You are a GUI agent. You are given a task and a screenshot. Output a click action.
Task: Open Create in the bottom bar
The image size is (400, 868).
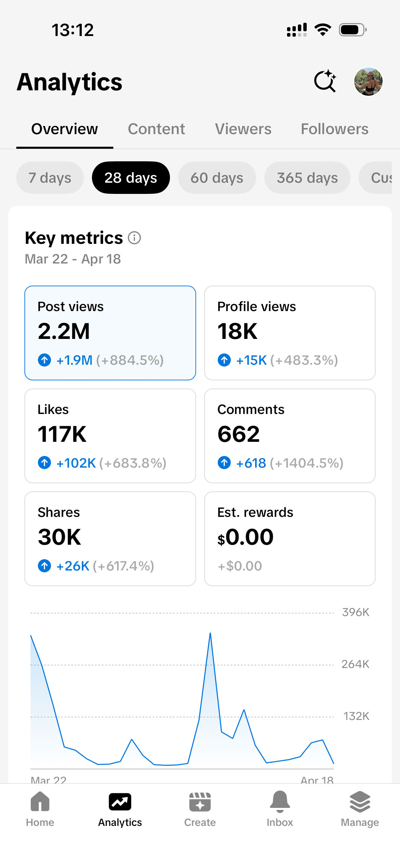200,809
